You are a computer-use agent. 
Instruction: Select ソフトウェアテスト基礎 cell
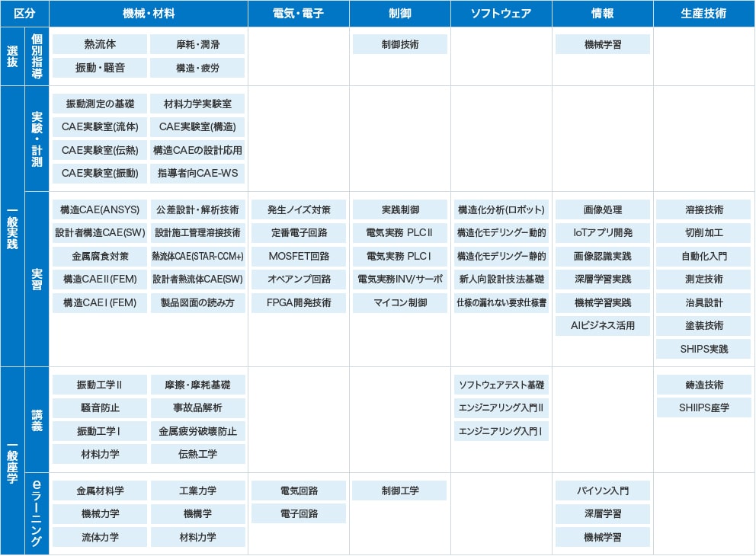(x=501, y=385)
